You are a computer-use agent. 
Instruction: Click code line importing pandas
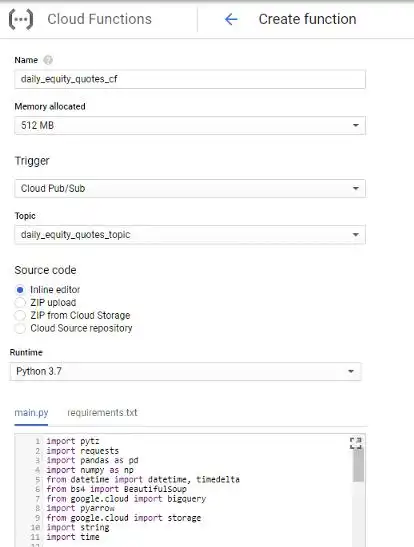tap(92, 460)
